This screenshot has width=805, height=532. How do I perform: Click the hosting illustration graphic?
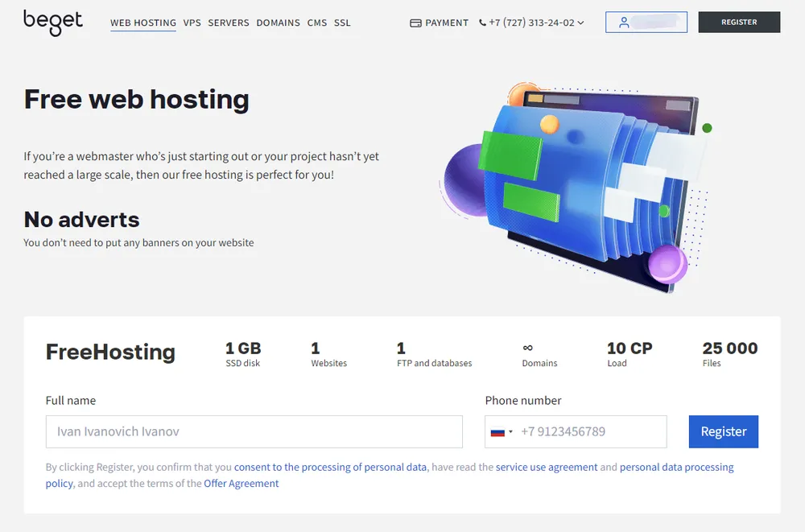[576, 185]
